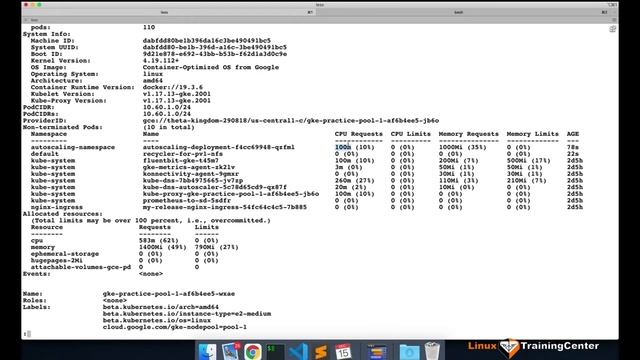
Task: Click pod fluentbit-gke-t45m7
Action: pyautogui.click(x=180, y=160)
